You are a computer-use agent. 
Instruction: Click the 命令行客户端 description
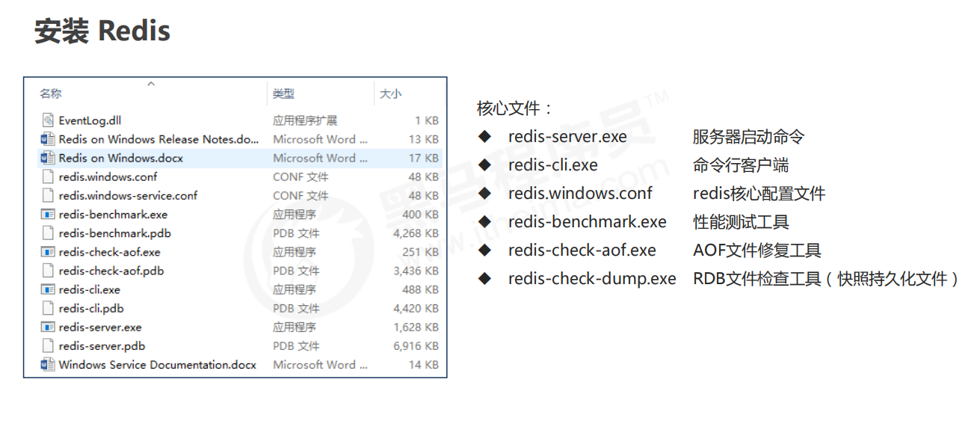741,165
